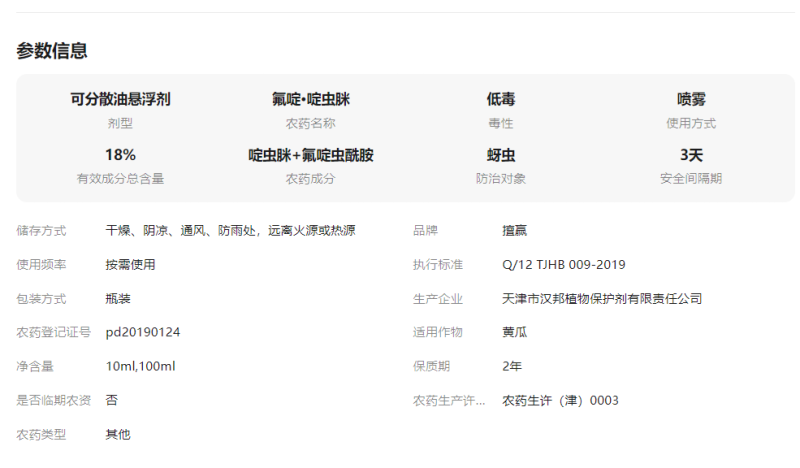Select the Q/12 TJHB 009-2019 standard text
The height and width of the screenshot is (468, 800).
564,264
